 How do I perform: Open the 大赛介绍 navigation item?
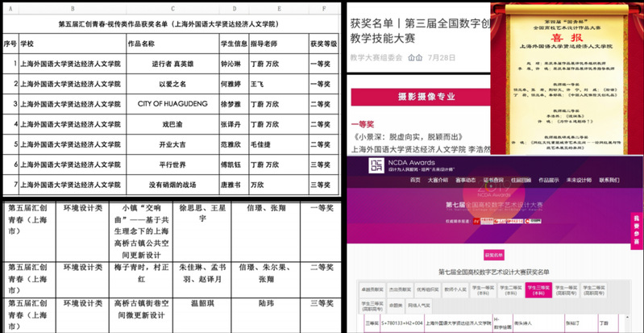click(438, 180)
